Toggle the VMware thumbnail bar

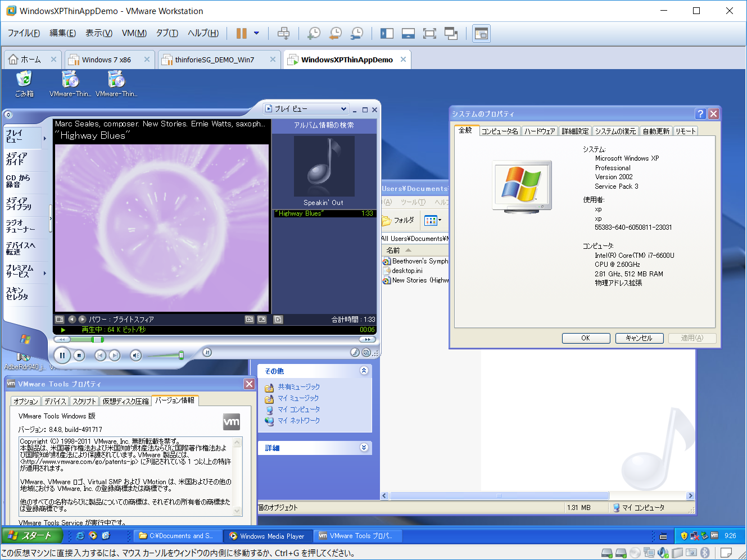click(x=409, y=33)
